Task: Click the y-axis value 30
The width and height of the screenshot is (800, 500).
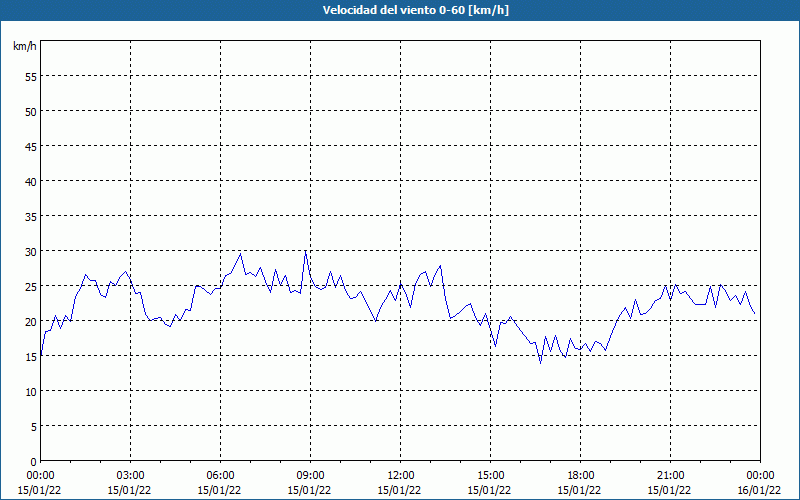Action: tap(31, 252)
